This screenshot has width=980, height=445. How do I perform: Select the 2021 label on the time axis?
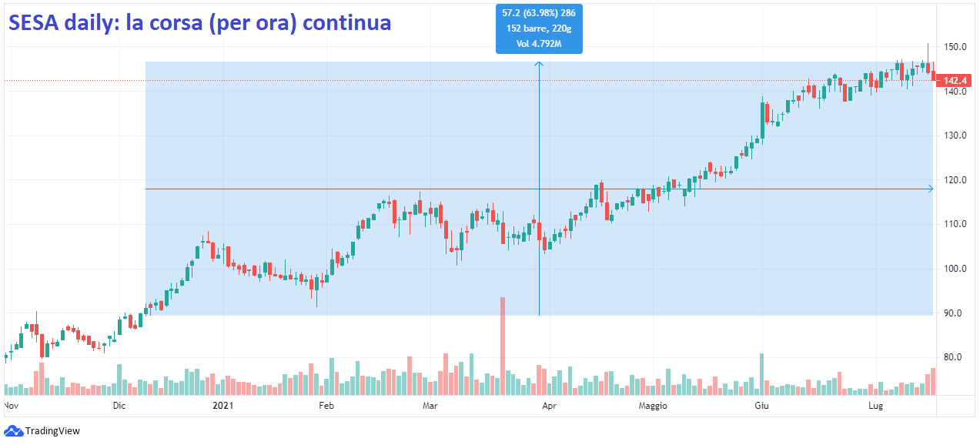click(222, 405)
